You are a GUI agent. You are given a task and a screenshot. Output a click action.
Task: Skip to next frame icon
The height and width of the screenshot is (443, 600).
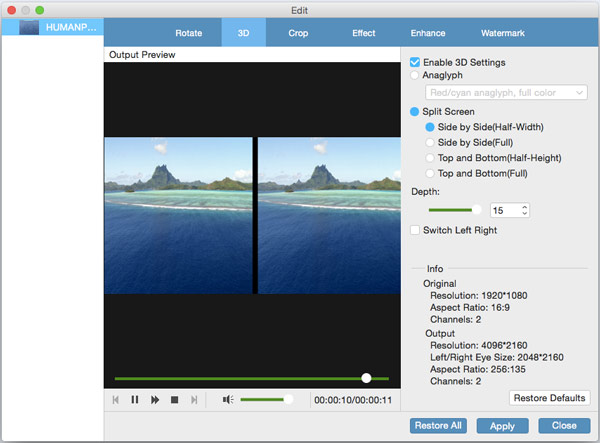click(194, 400)
